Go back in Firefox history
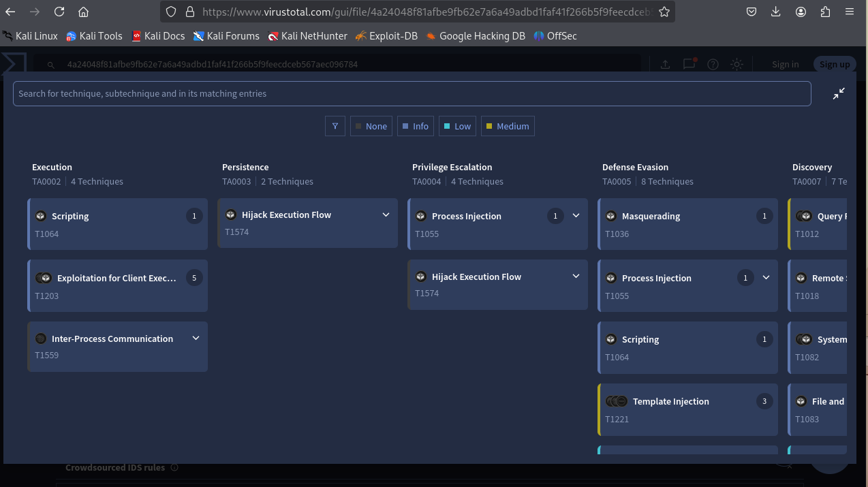Viewport: 868px width, 487px height. coord(10,12)
